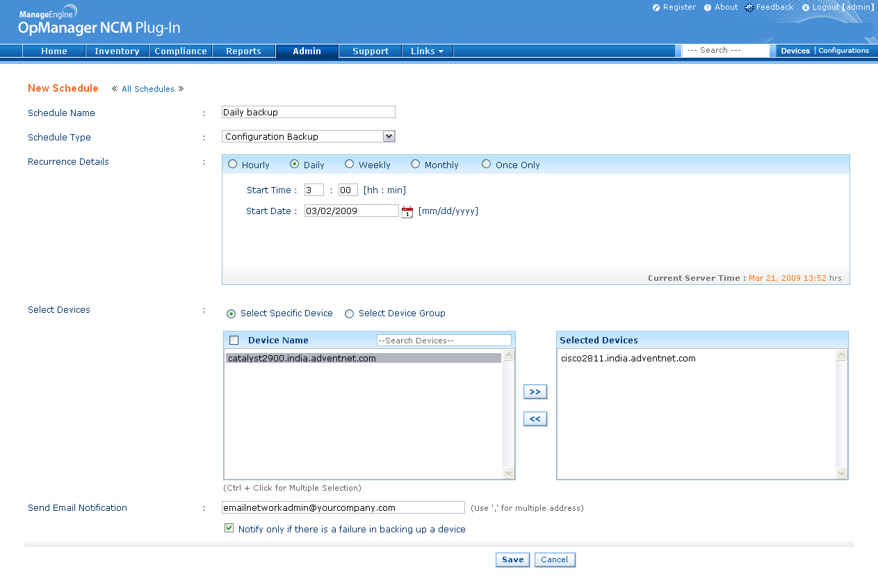This screenshot has height=588, width=878.
Task: Expand the Links menu dropdown
Action: (x=427, y=51)
